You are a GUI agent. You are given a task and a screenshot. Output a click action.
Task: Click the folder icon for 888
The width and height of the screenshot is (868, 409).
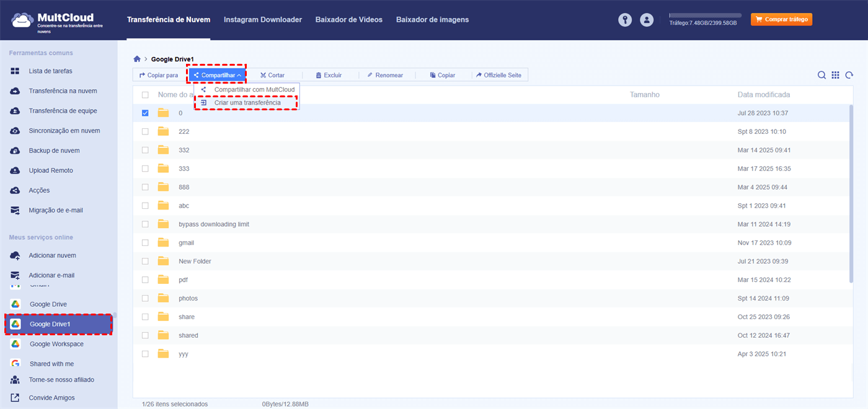click(163, 187)
